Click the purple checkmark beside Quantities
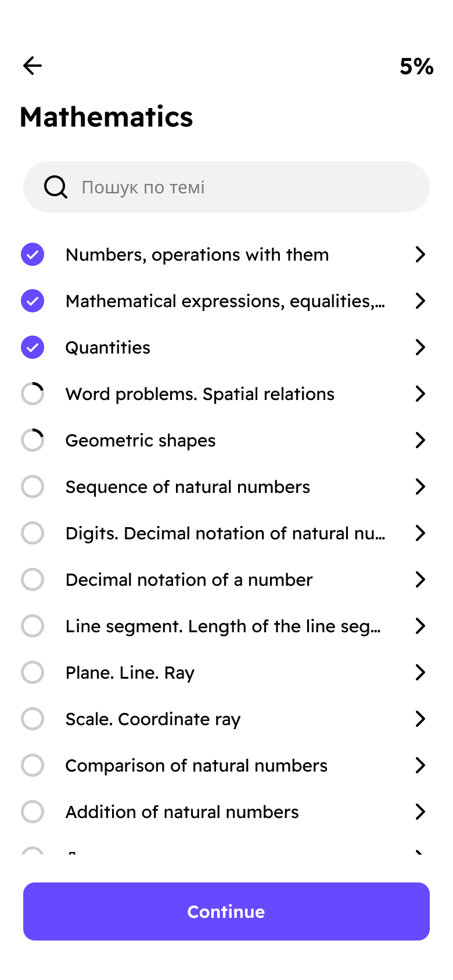Image resolution: width=453 pixels, height=980 pixels. [x=33, y=347]
